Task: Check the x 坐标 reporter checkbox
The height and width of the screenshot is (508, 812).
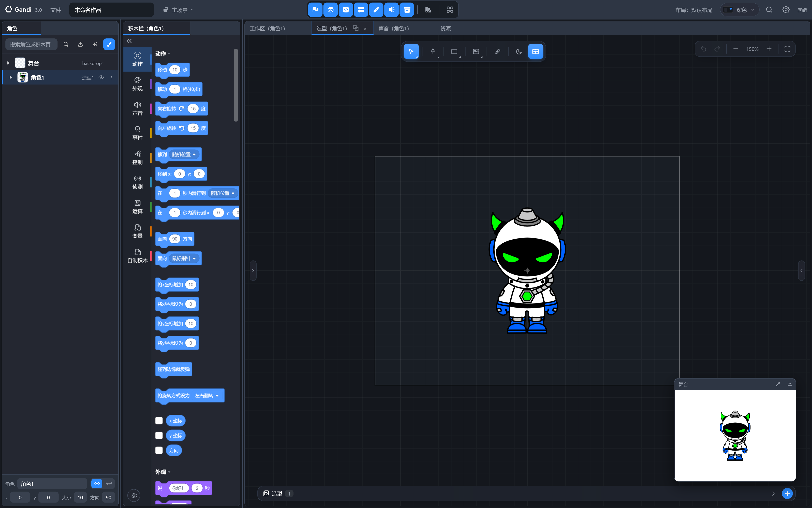Action: point(159,421)
